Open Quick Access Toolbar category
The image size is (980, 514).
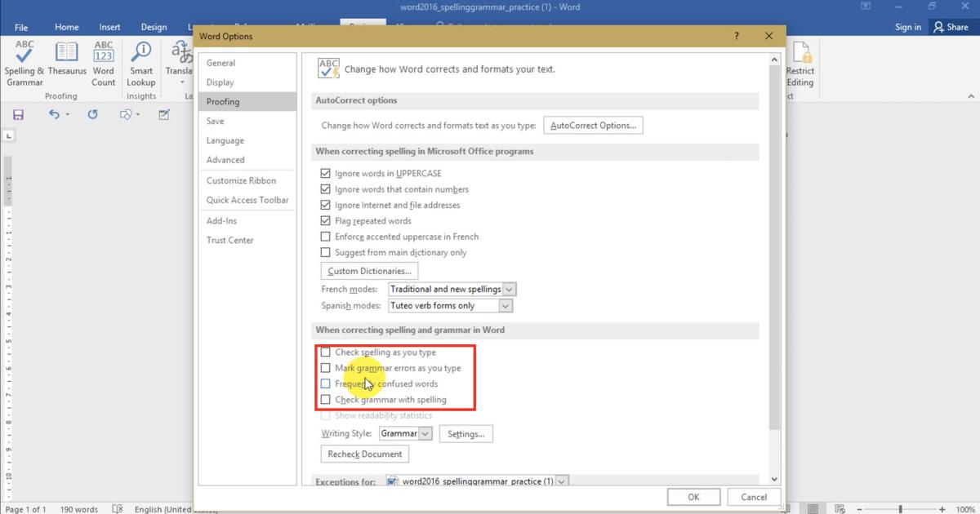[x=247, y=200]
